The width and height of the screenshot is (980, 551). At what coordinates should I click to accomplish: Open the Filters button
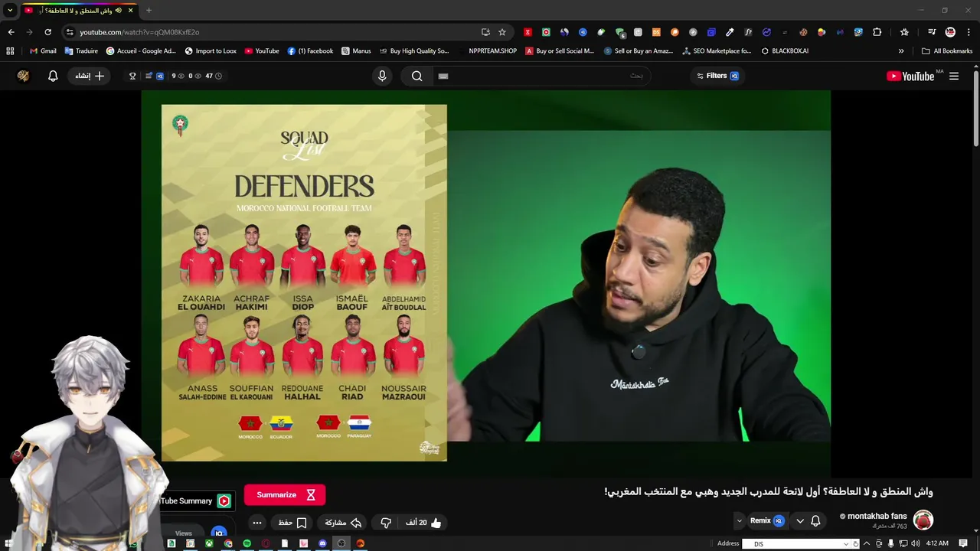tap(717, 76)
